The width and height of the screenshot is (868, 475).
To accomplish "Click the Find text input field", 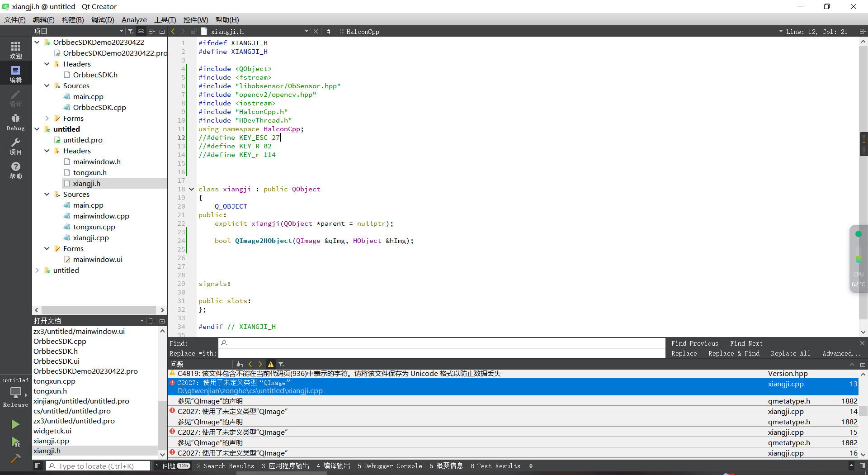I will pos(442,343).
